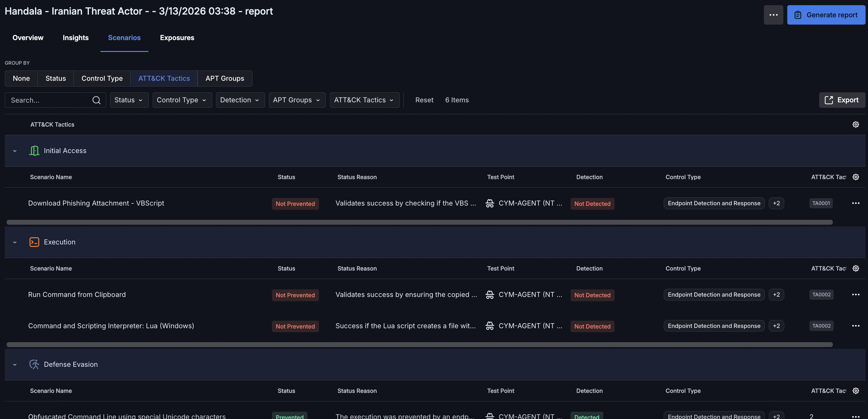Switch to the Insights tab
This screenshot has width=868, height=419.
76,38
